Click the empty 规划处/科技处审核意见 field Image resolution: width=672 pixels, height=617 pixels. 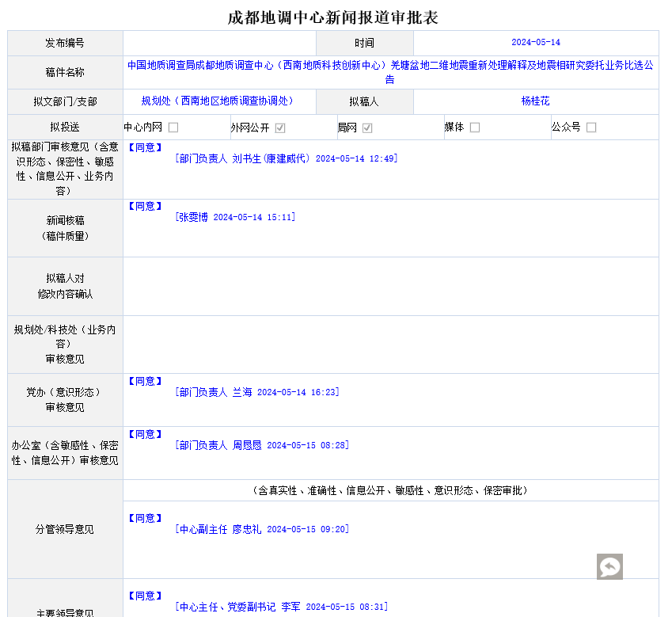pyautogui.click(x=390, y=345)
